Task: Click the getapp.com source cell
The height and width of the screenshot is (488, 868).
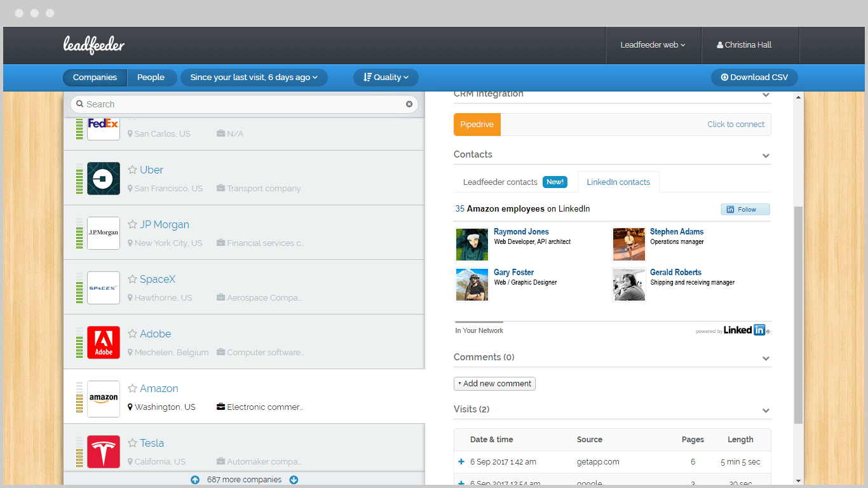Action: click(x=598, y=462)
